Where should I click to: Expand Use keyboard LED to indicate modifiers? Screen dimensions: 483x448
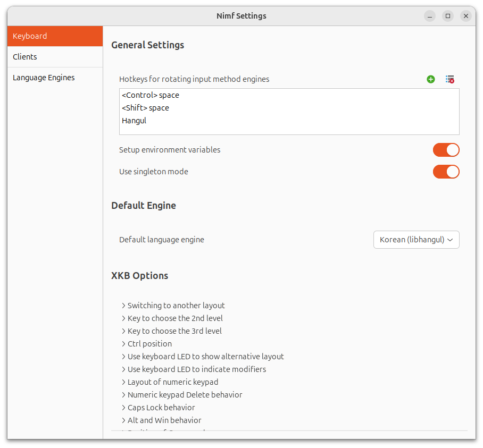point(123,369)
